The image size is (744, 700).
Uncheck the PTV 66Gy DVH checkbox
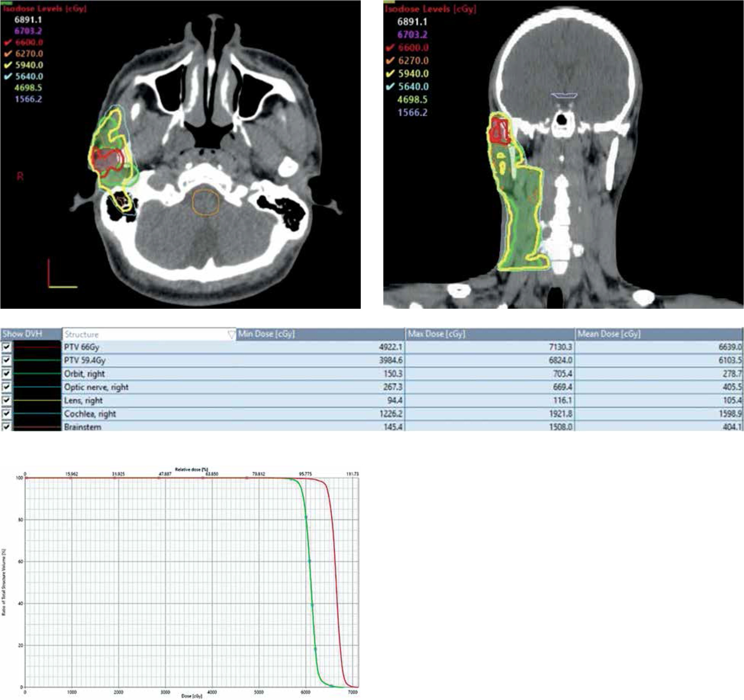click(x=6, y=347)
